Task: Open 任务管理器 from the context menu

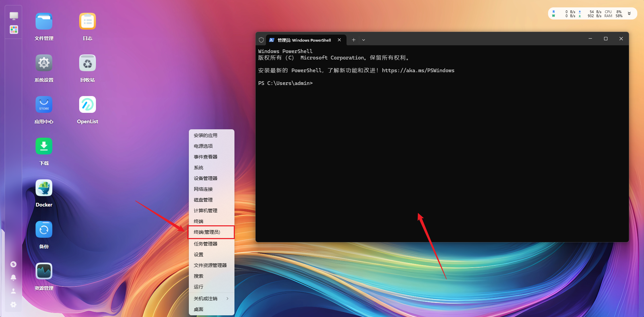Action: (212, 244)
